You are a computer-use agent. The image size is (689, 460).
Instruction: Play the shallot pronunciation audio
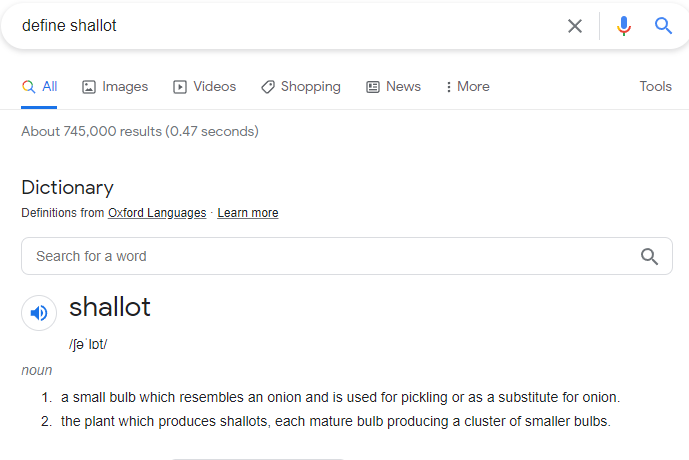(39, 313)
